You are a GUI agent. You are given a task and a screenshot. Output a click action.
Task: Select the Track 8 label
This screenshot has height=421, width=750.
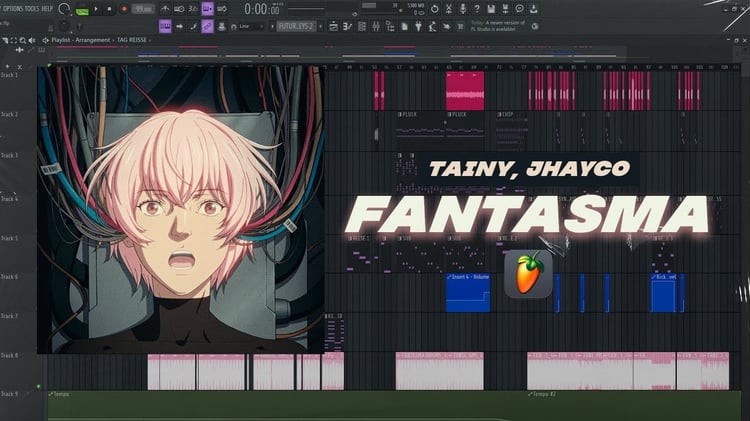pyautogui.click(x=9, y=355)
